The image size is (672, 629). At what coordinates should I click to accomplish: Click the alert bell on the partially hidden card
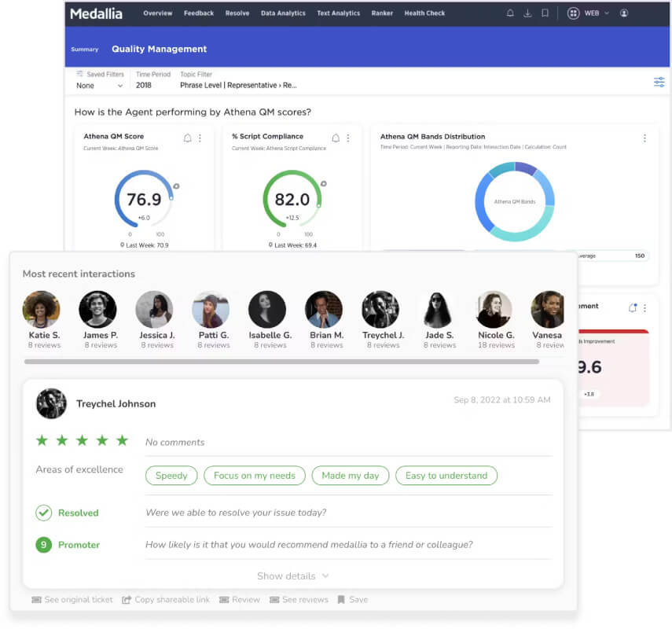tap(633, 307)
